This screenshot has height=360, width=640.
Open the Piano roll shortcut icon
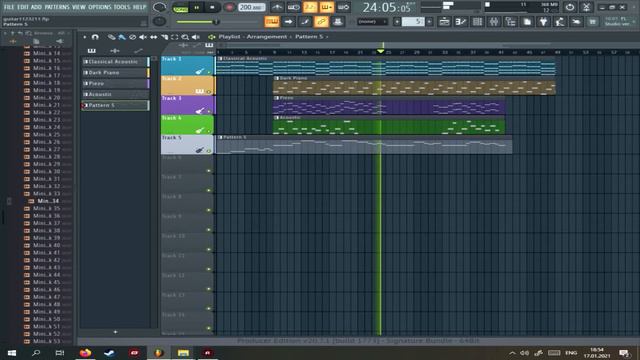click(x=460, y=22)
